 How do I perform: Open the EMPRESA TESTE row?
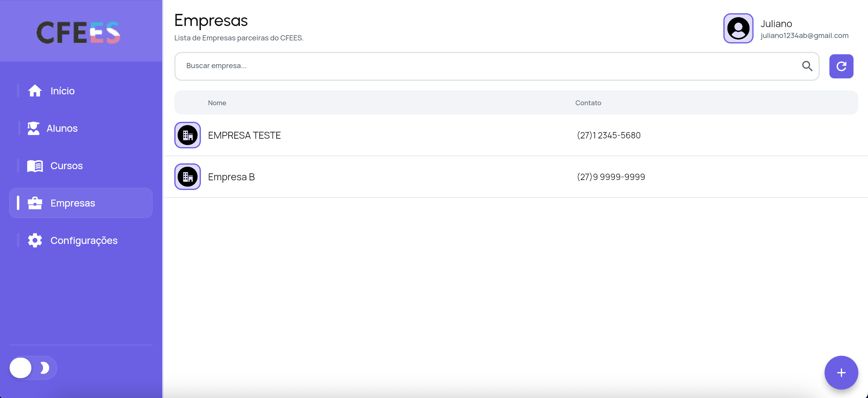coord(244,135)
